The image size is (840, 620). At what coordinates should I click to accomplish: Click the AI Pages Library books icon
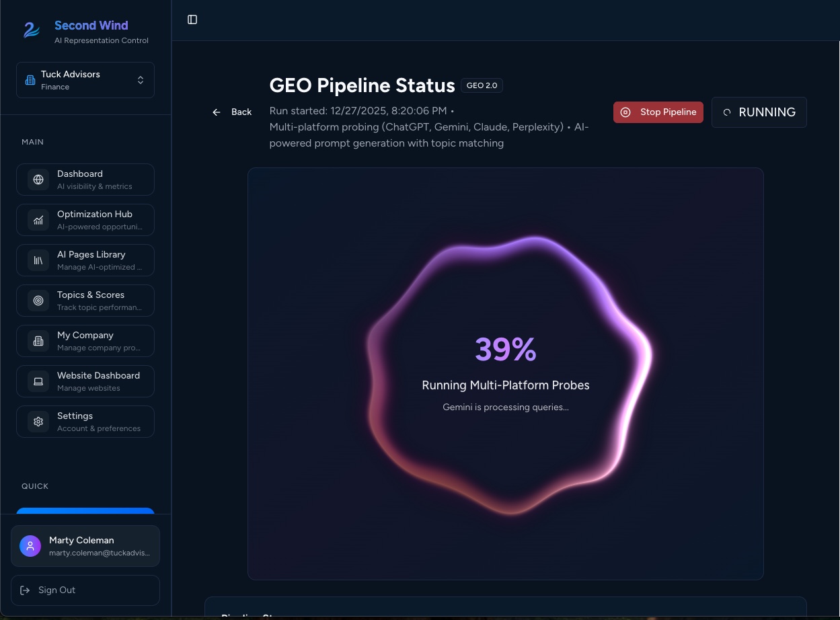38,260
